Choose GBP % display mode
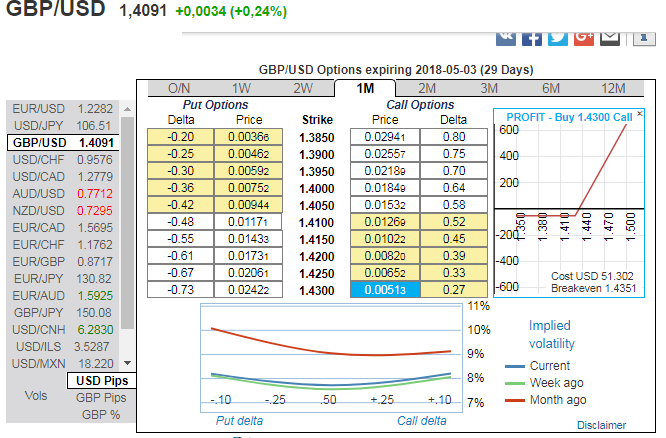Screen dimensions: 666x438 (101, 415)
